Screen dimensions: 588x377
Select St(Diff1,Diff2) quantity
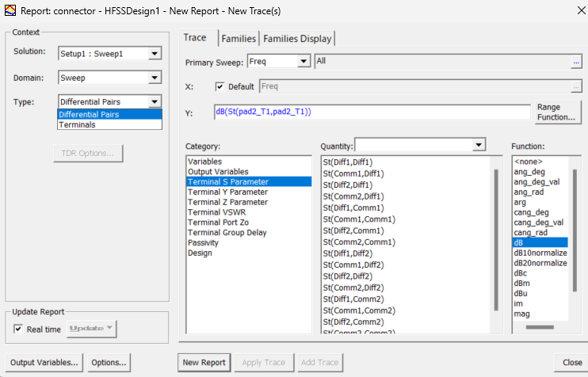pos(407,253)
